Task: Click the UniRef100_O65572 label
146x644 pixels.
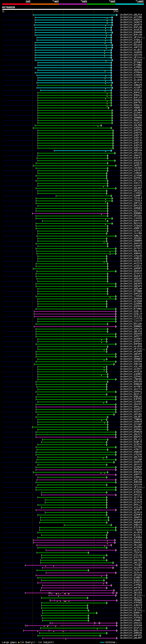Action: 131,165
